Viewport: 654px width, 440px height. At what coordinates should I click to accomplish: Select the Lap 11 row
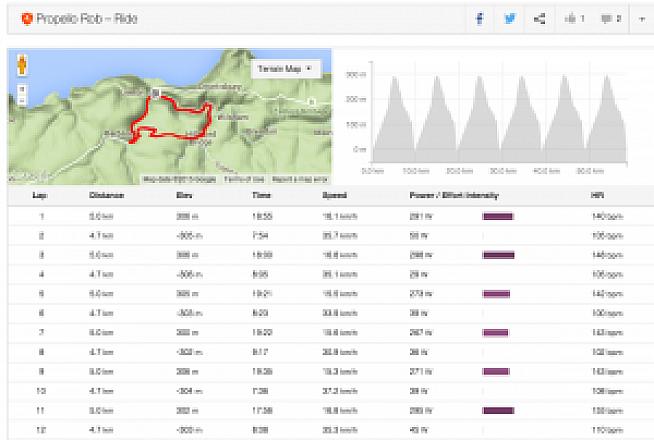pos(300,410)
